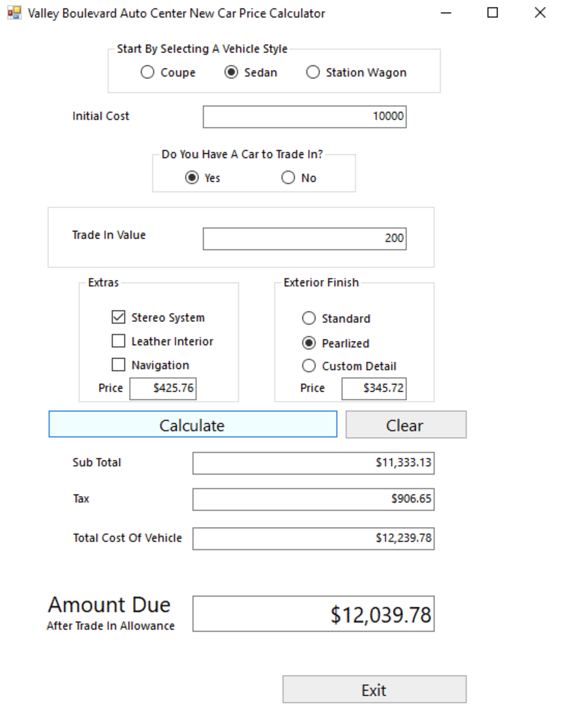Viewport: 563px width, 728px height.
Task: Uncheck the Stereo System extra
Action: tap(118, 317)
